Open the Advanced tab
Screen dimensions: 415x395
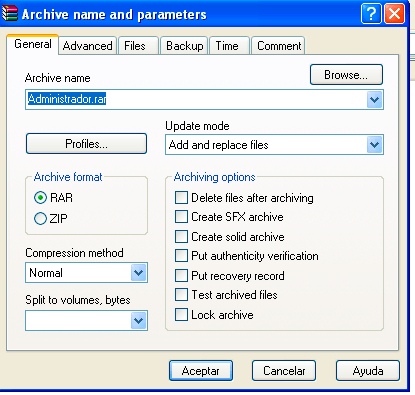88,46
